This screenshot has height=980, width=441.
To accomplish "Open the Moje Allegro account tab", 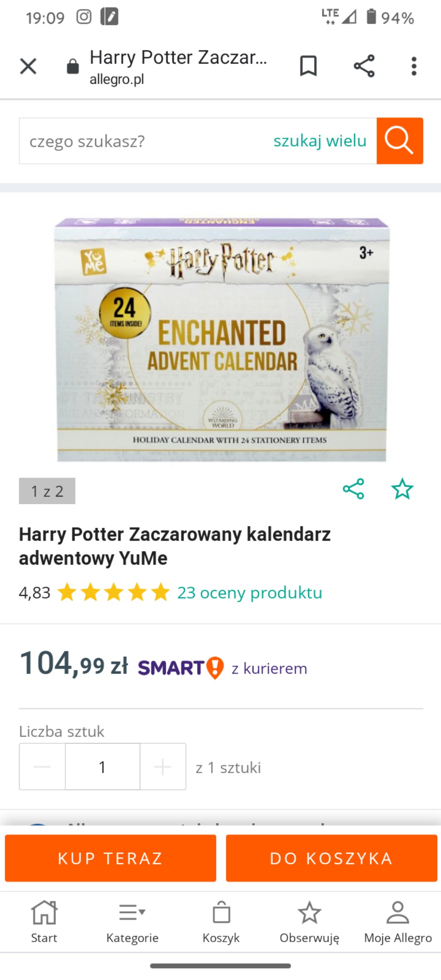I will pyautogui.click(x=398, y=922).
